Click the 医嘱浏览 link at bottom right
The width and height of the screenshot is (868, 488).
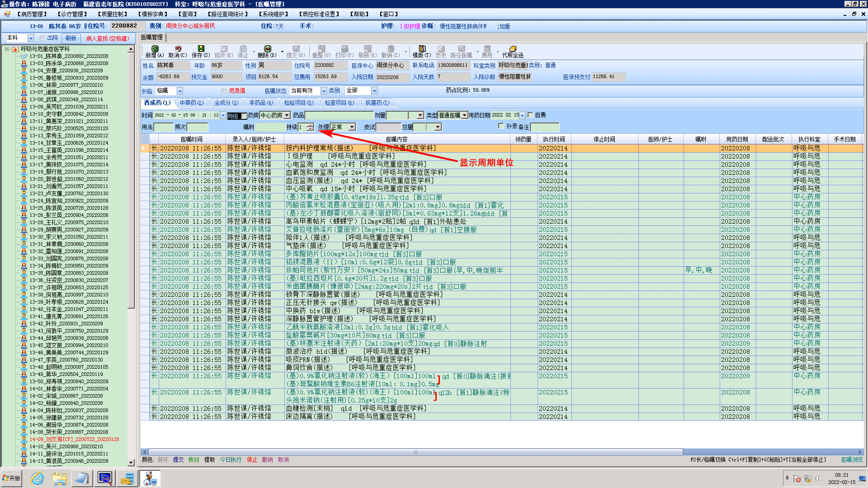click(x=852, y=460)
